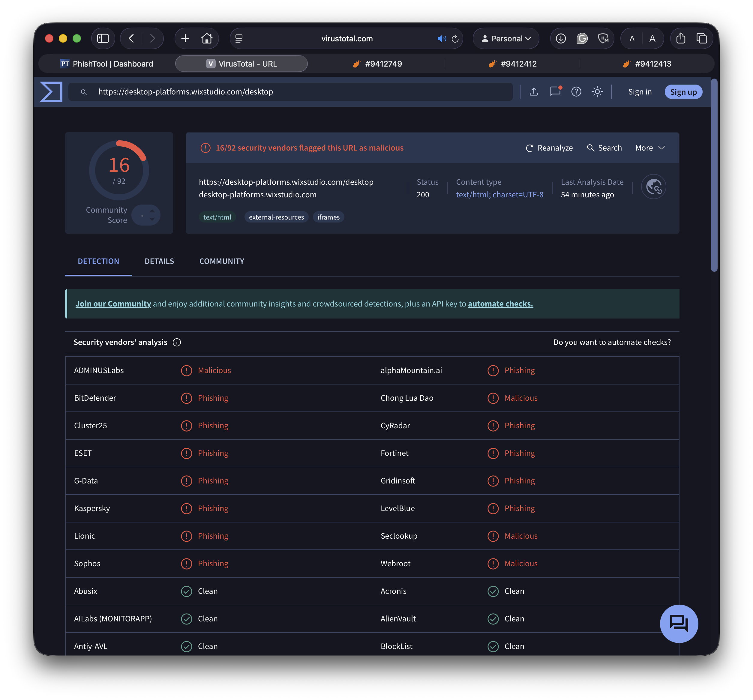Open a new tab with plus icon
Image resolution: width=753 pixels, height=700 pixels.
[185, 39]
